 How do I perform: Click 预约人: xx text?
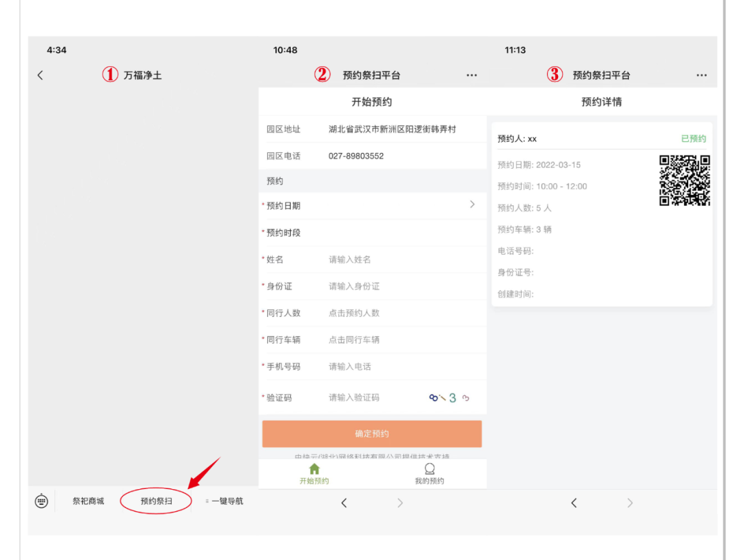pos(517,138)
